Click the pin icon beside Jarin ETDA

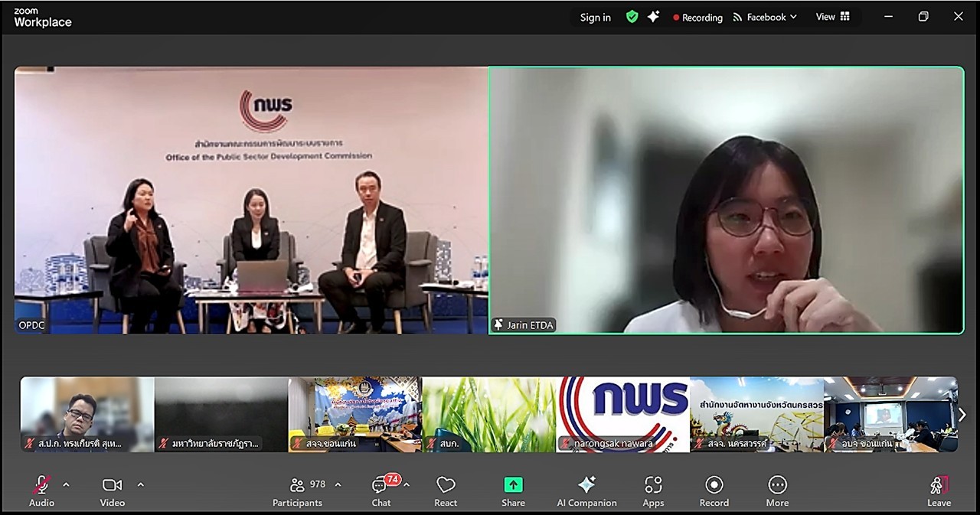tap(498, 325)
